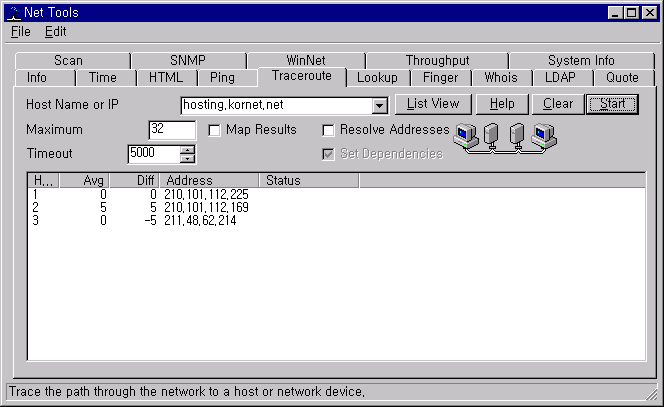Viewport: 664px width, 407px height.
Task: Click the Avg value 5 in hop 2
Action: (x=103, y=208)
